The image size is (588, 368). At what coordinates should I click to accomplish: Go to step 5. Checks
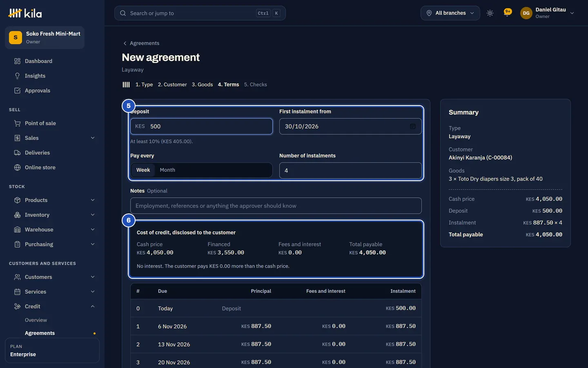(x=256, y=85)
